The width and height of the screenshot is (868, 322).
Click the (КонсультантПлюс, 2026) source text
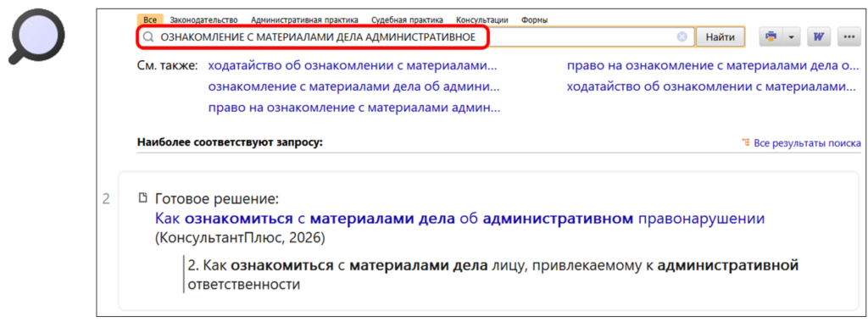[x=240, y=239]
